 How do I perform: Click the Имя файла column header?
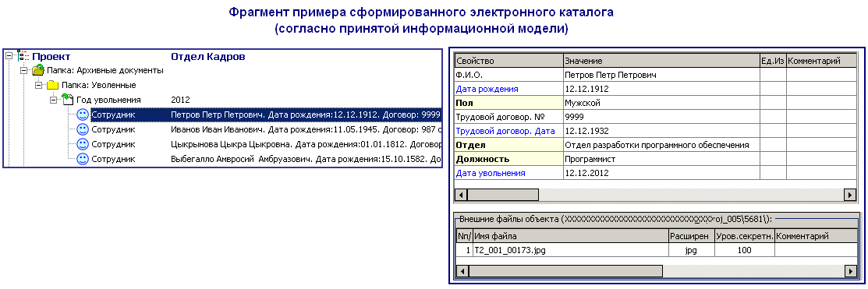571,236
